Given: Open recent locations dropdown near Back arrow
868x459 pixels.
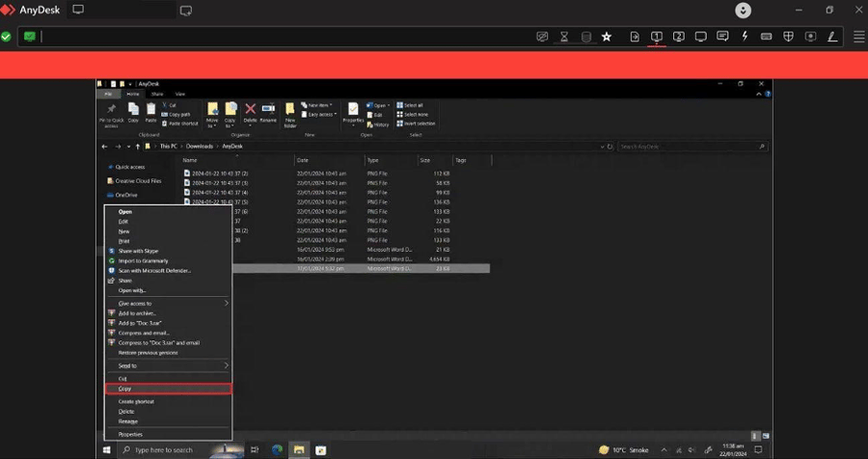Looking at the screenshot, I should point(128,147).
